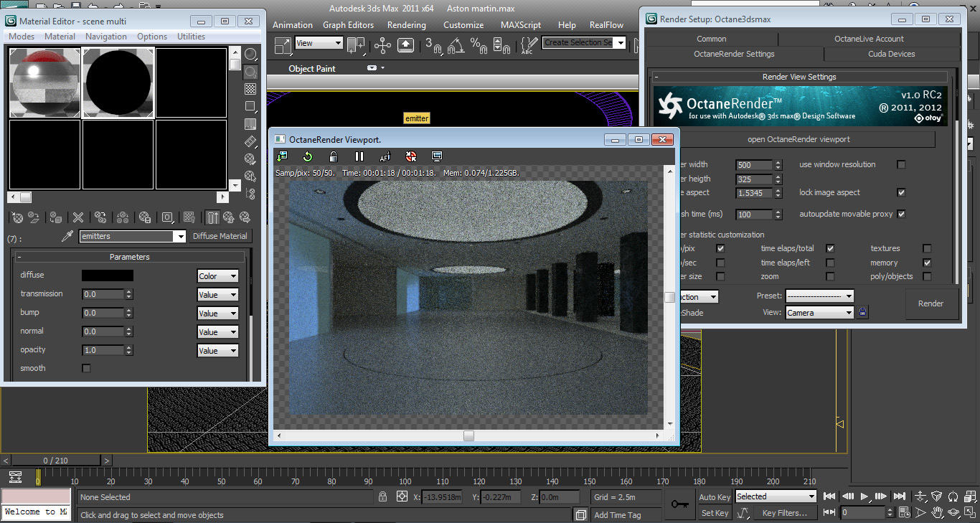
Task: Click Put to Library icon in Material Editor
Action: (145, 217)
